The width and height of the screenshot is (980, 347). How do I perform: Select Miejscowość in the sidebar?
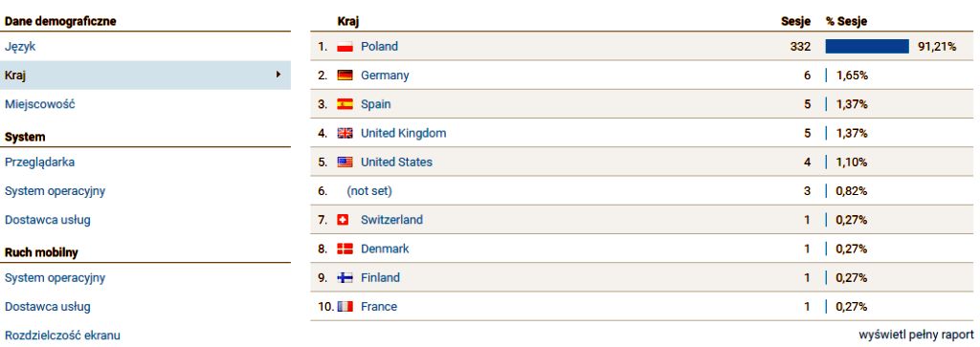[40, 104]
